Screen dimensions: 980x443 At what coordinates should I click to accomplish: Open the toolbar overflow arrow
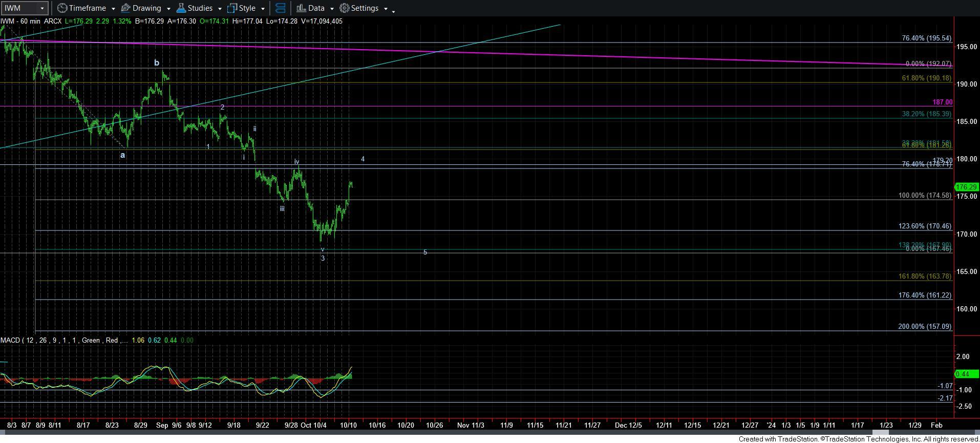point(393,11)
